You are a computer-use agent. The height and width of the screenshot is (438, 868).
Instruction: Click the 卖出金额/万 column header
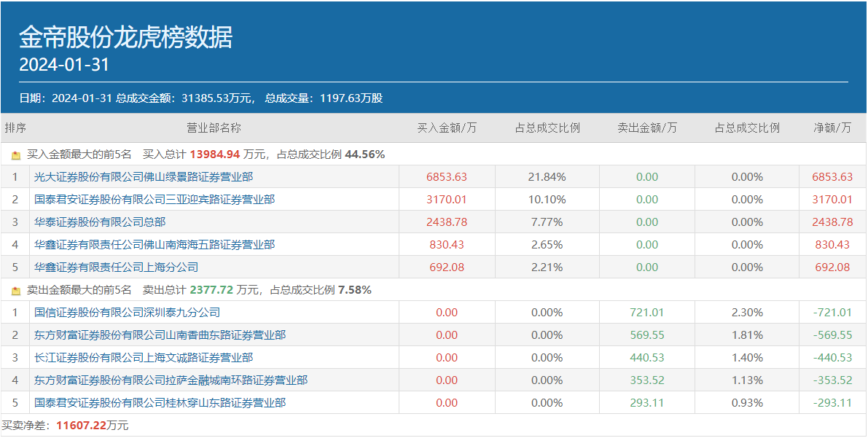(x=647, y=128)
